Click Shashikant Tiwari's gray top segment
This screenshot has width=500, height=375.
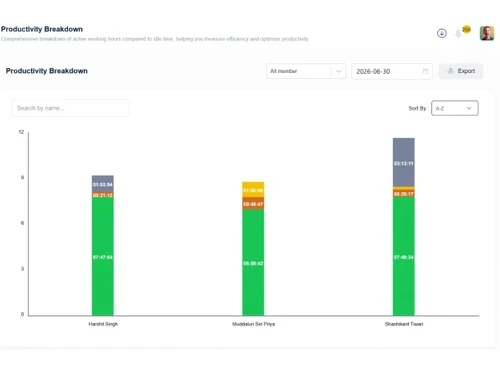(404, 162)
